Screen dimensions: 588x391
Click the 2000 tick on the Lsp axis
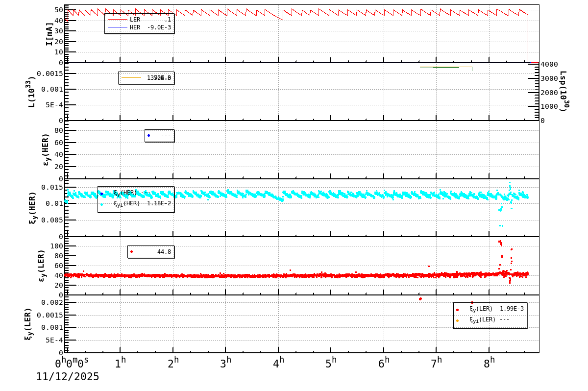click(x=549, y=93)
